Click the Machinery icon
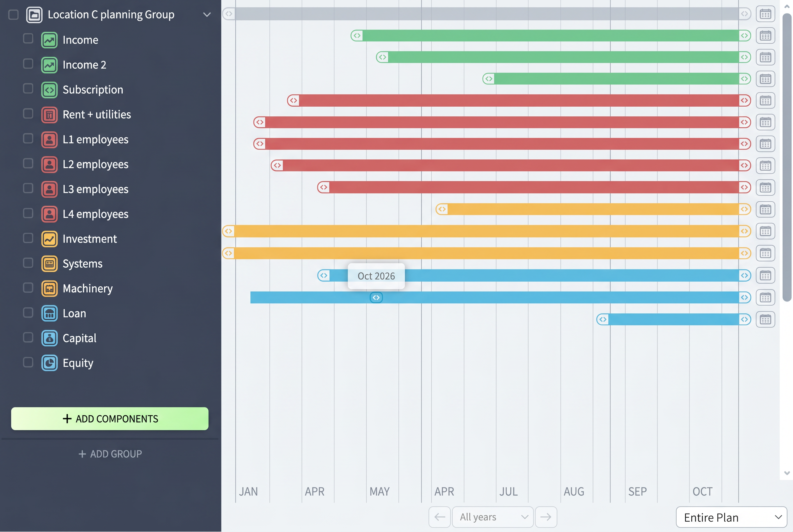The width and height of the screenshot is (793, 532). tap(50, 288)
